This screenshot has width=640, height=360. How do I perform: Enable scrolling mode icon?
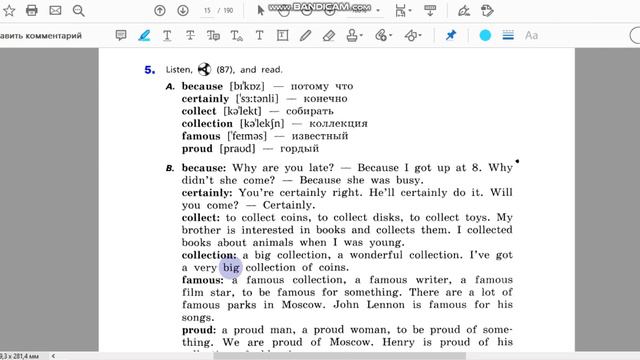click(430, 11)
